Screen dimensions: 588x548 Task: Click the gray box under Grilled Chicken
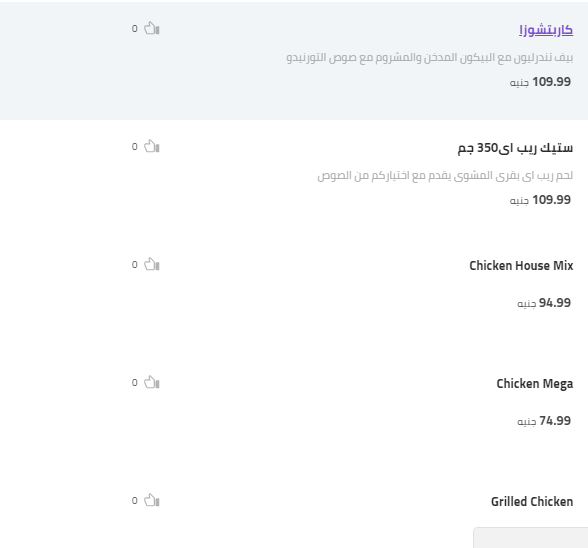[531, 537]
